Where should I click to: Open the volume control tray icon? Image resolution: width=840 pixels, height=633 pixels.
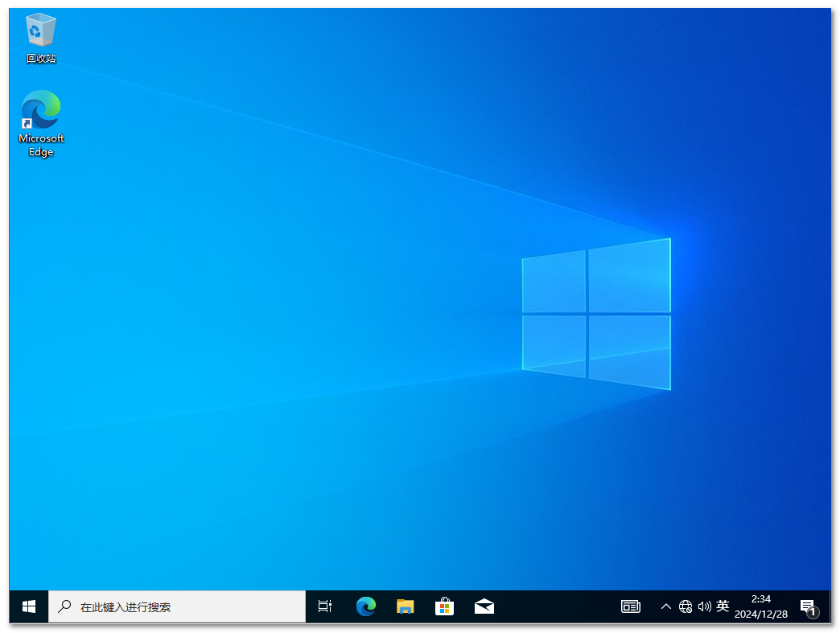click(x=704, y=606)
